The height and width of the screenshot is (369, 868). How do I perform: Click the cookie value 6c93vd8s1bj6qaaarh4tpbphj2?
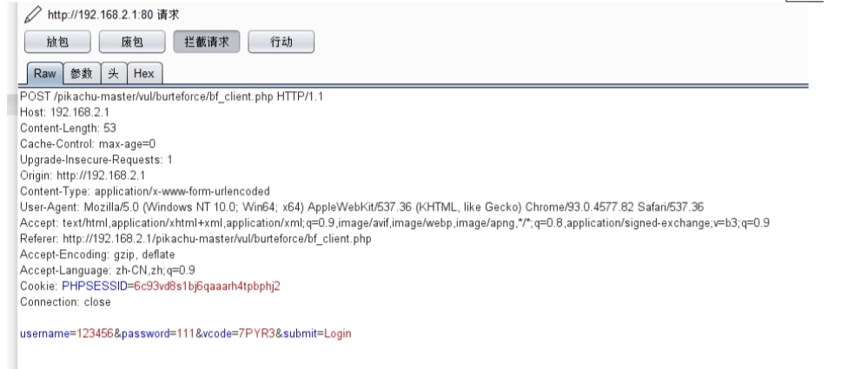pos(207,286)
